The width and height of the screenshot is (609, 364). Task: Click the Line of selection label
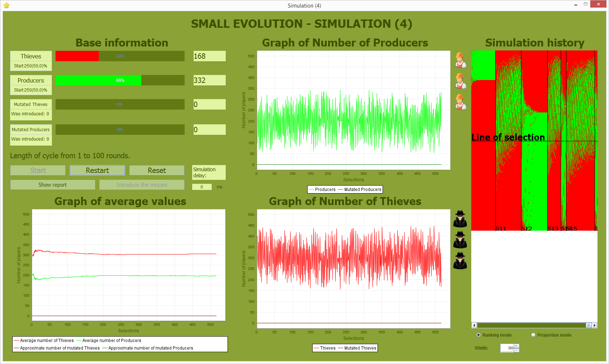coord(508,137)
